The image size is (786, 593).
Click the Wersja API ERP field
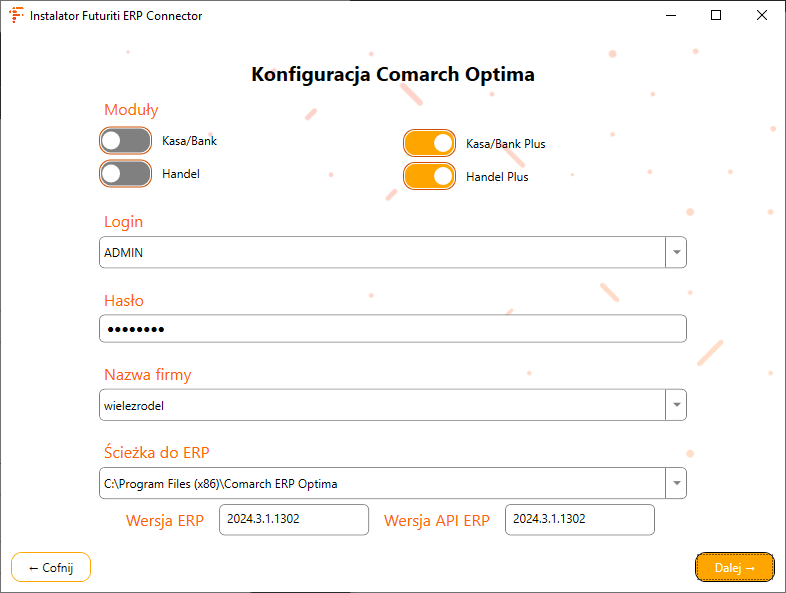click(579, 520)
